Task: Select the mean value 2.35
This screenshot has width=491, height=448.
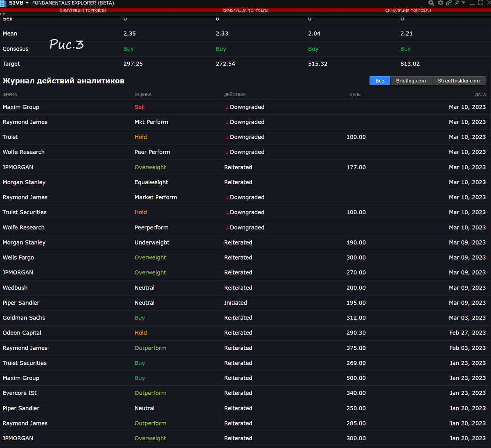Action: tap(129, 34)
